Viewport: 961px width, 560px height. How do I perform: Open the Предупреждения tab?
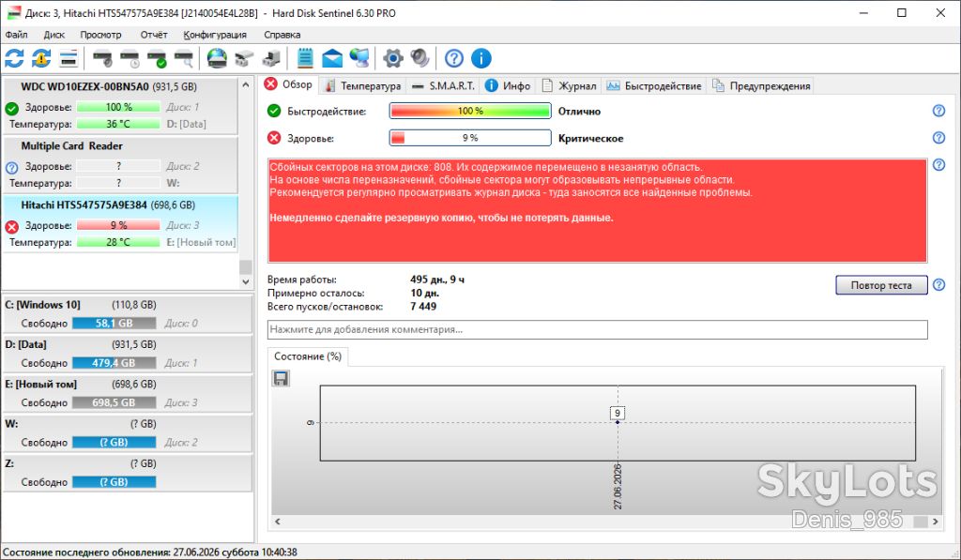click(x=761, y=85)
